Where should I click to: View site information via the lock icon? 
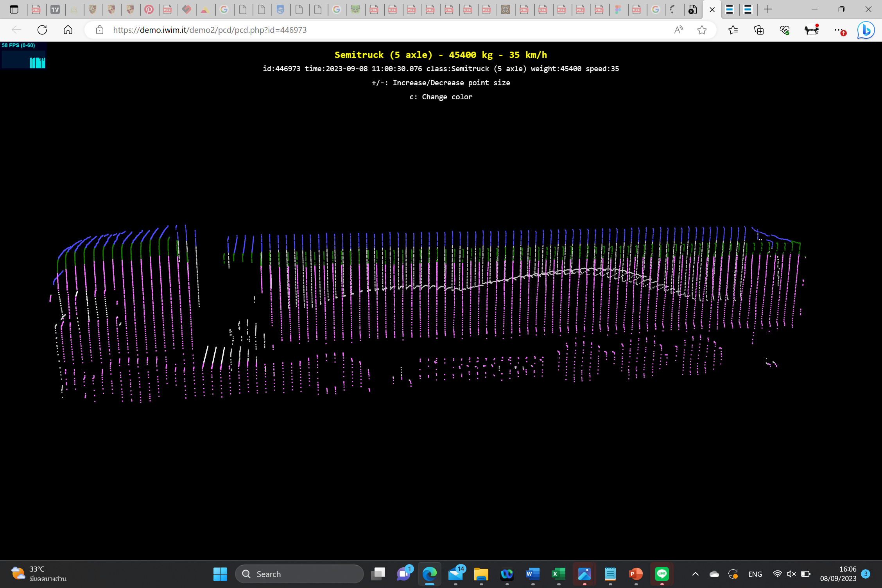[x=100, y=30]
